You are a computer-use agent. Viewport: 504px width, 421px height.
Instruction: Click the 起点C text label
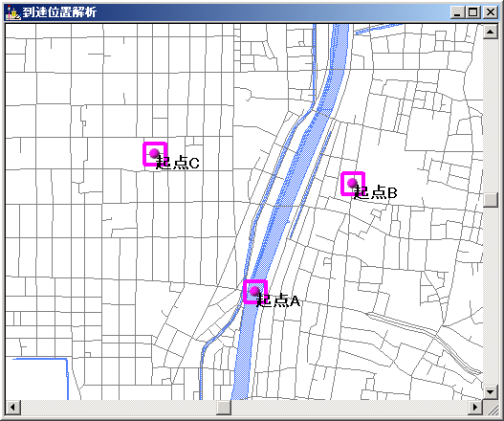click(178, 163)
